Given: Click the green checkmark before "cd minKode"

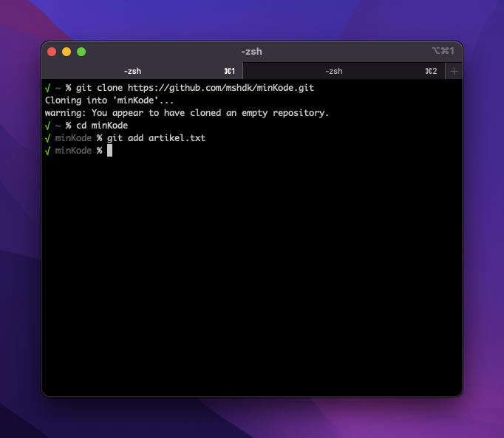Looking at the screenshot, I should pyautogui.click(x=48, y=126).
